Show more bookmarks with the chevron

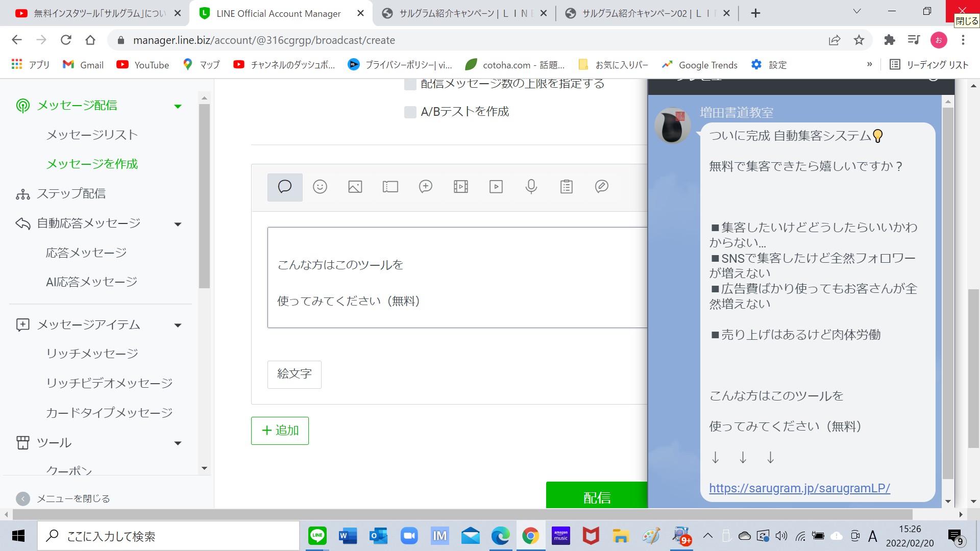pyautogui.click(x=869, y=64)
